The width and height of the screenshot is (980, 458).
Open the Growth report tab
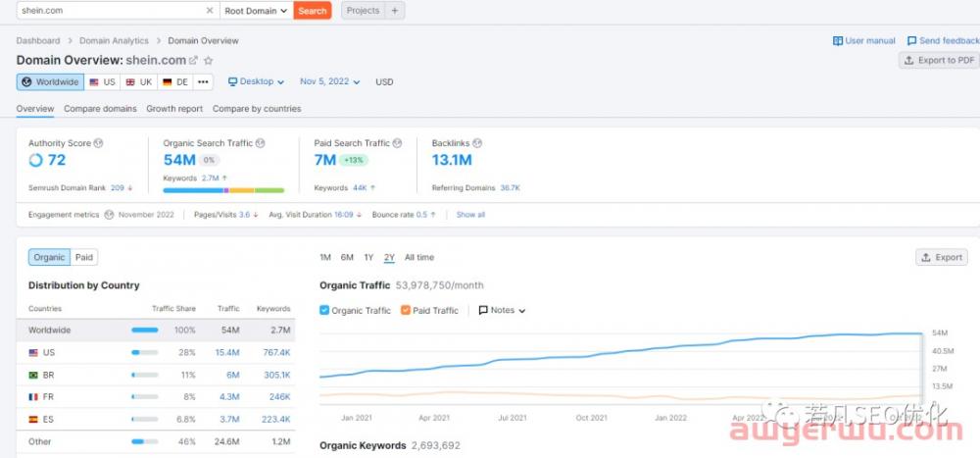(174, 109)
